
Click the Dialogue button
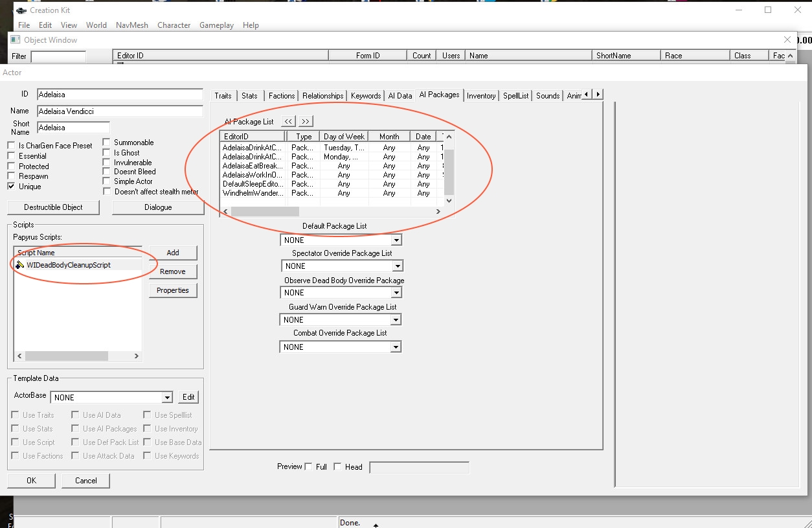158,207
